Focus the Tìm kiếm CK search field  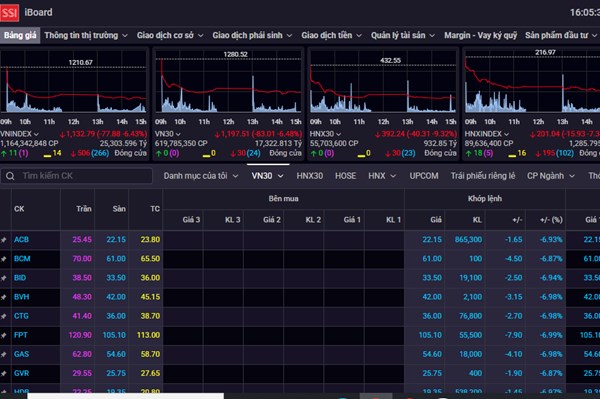[x=77, y=176]
